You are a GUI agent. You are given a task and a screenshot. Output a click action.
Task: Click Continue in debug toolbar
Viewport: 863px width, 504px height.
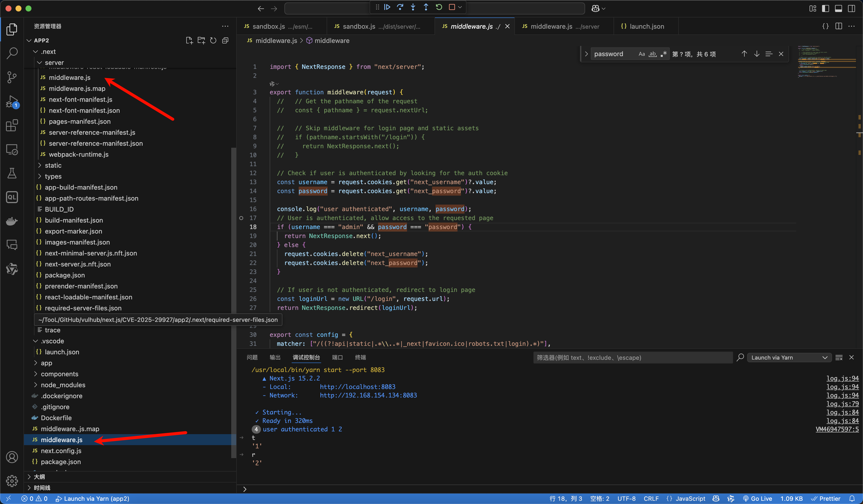point(387,7)
